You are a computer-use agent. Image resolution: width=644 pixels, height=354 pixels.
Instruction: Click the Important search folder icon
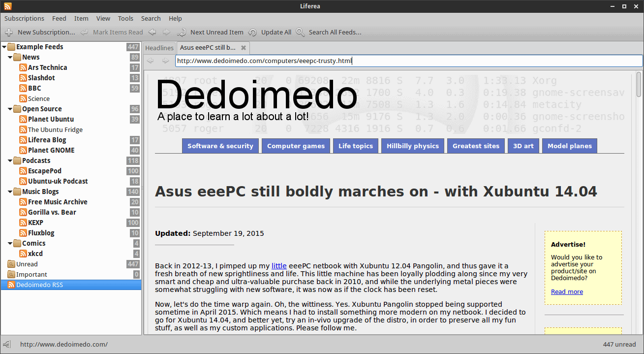point(11,274)
